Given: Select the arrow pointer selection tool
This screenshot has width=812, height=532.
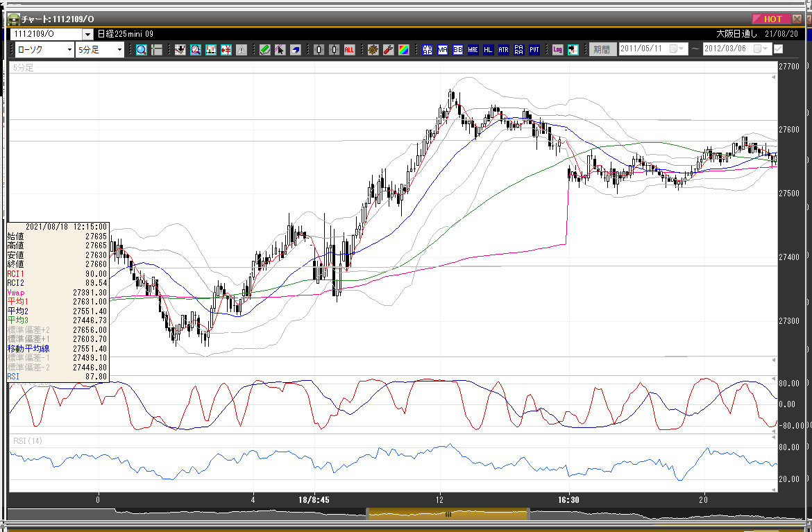Looking at the screenshot, I should pyautogui.click(x=280, y=50).
